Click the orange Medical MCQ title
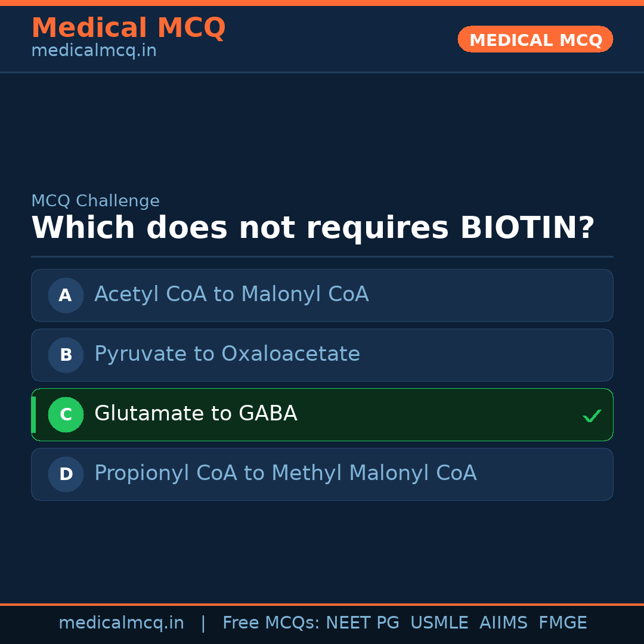This screenshot has width=644, height=644. 128,28
